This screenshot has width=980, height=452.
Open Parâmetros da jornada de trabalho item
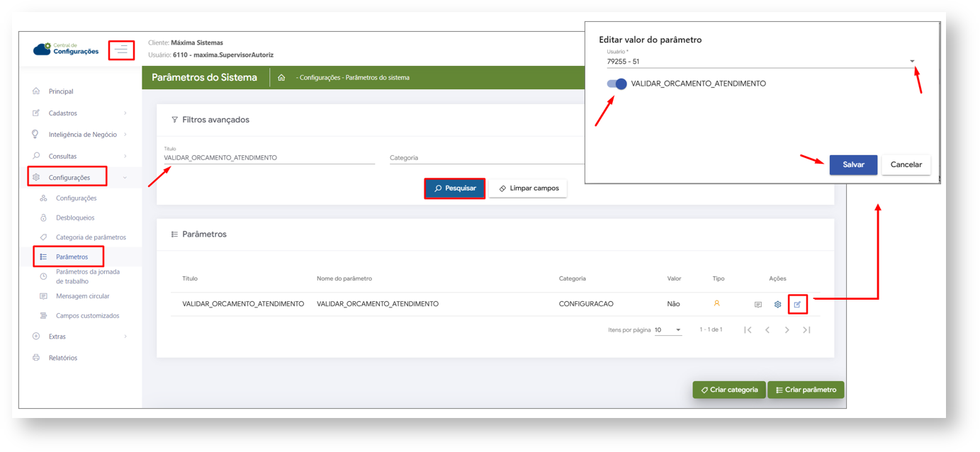pos(88,276)
